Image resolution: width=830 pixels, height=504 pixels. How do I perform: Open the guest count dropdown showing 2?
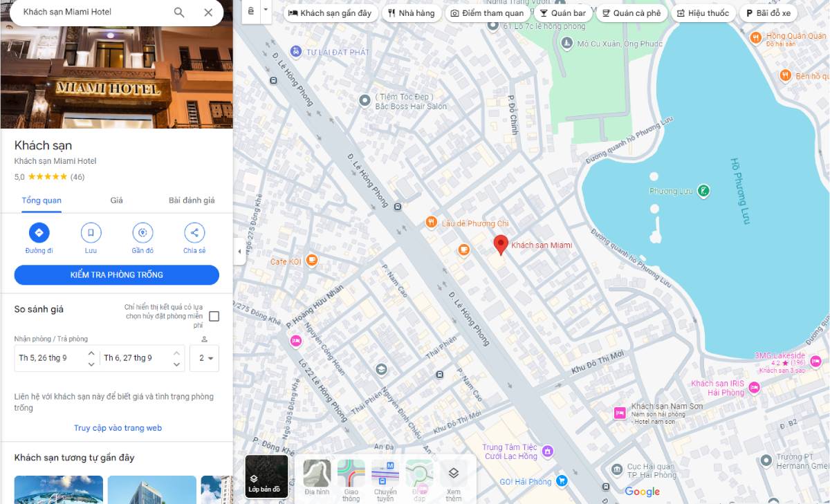204,358
